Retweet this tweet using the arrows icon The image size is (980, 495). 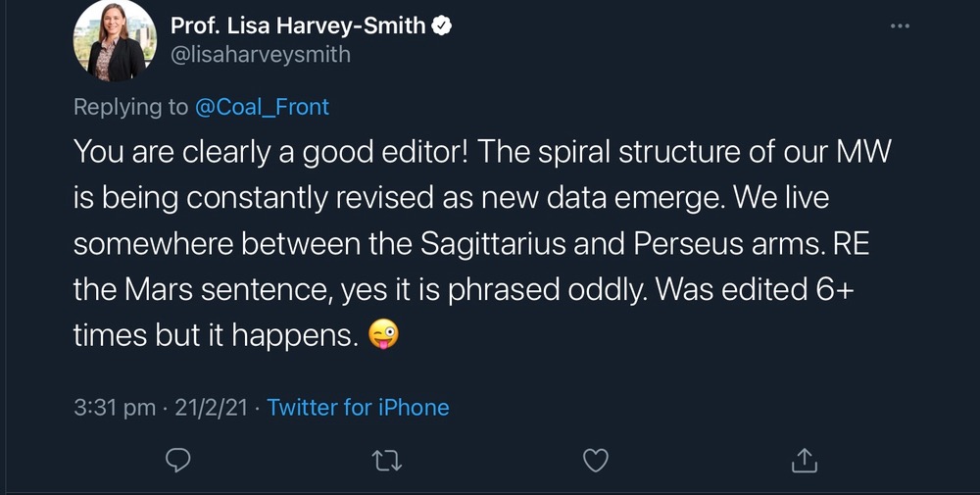point(386,459)
